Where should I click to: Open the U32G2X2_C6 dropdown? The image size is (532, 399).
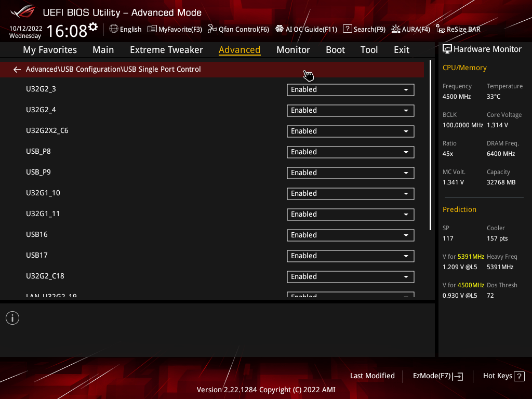[351, 131]
